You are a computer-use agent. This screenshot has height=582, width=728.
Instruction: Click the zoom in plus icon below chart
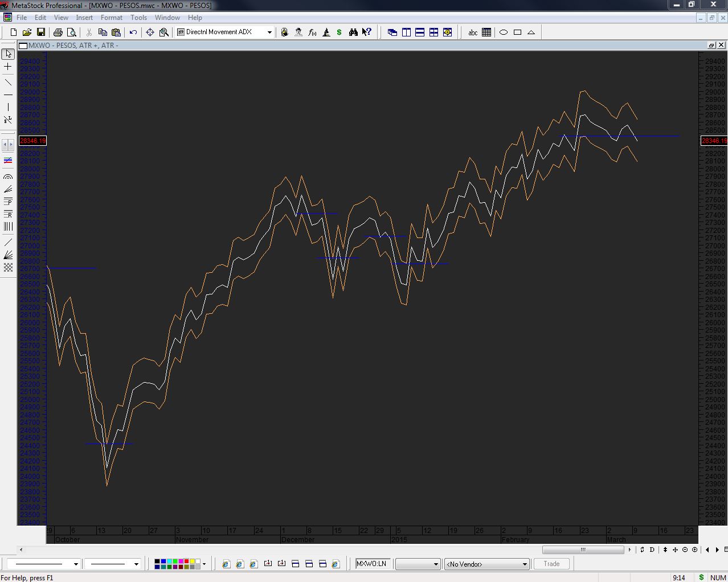pos(694,550)
